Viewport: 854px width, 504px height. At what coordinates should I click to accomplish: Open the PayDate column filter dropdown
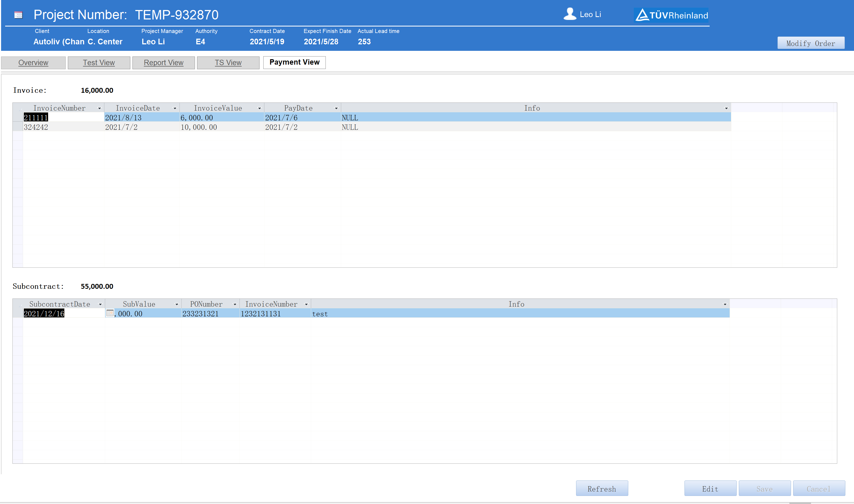tap(336, 108)
